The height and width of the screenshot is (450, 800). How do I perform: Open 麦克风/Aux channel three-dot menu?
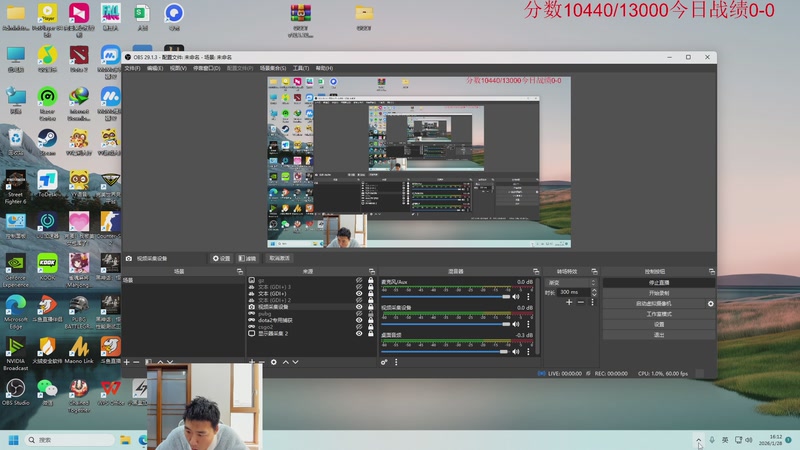(x=528, y=296)
